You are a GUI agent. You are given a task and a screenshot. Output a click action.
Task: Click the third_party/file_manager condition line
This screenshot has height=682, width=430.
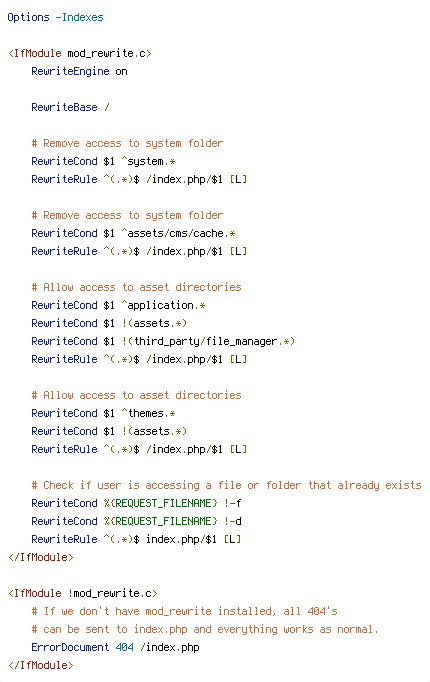(163, 341)
